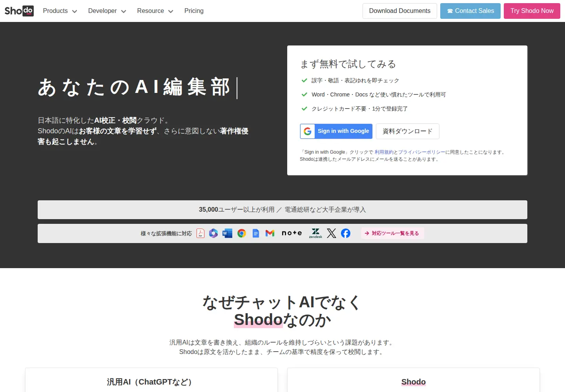Screen dimensions: 565x392
Task: Click the Zendesk icon
Action: (x=315, y=233)
